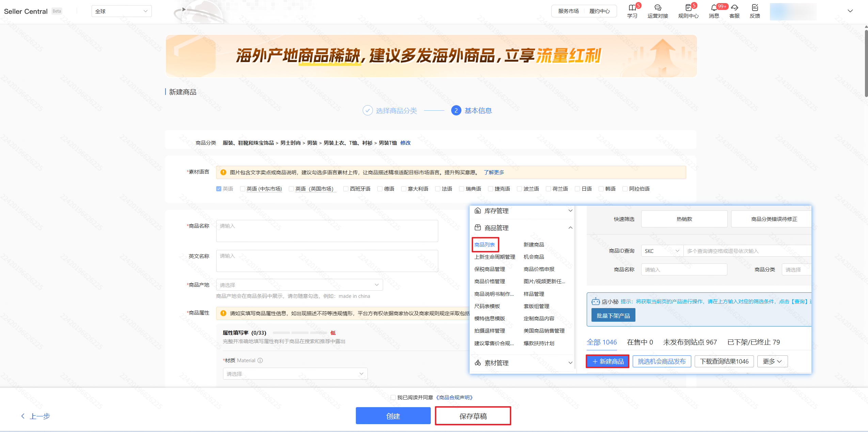This screenshot has height=432, width=868.
Task: Open the 材质 Material dropdown
Action: 295,374
